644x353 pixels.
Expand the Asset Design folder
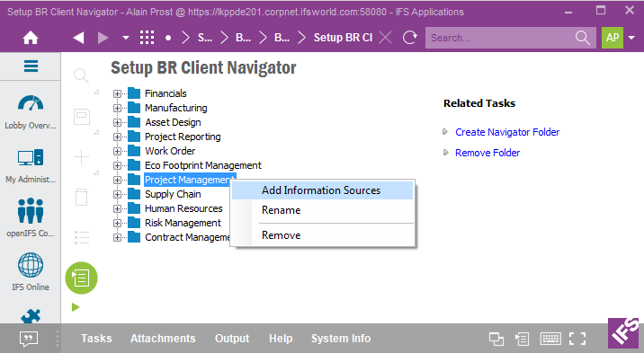click(x=117, y=122)
